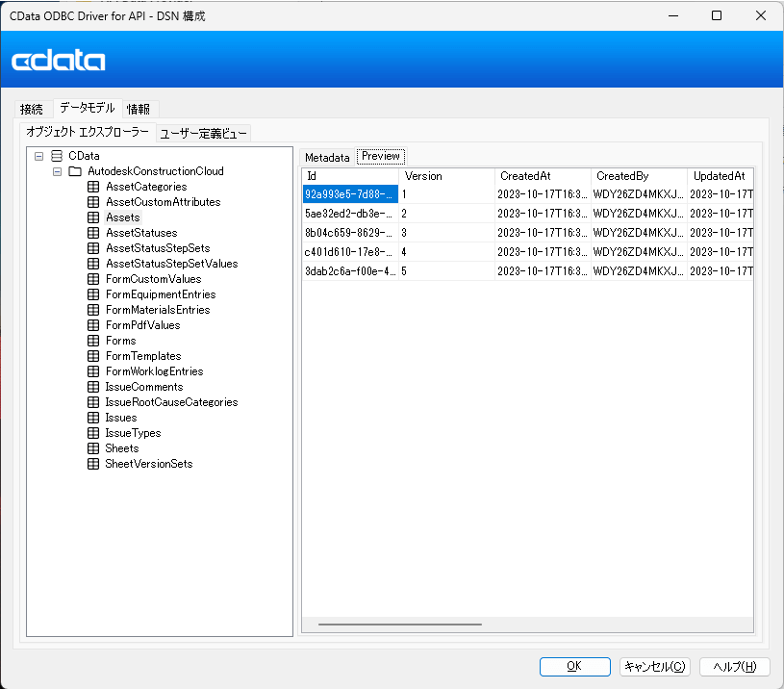Click the UpdatedAt column header
Image resolution: width=784 pixels, height=689 pixels.
click(721, 176)
